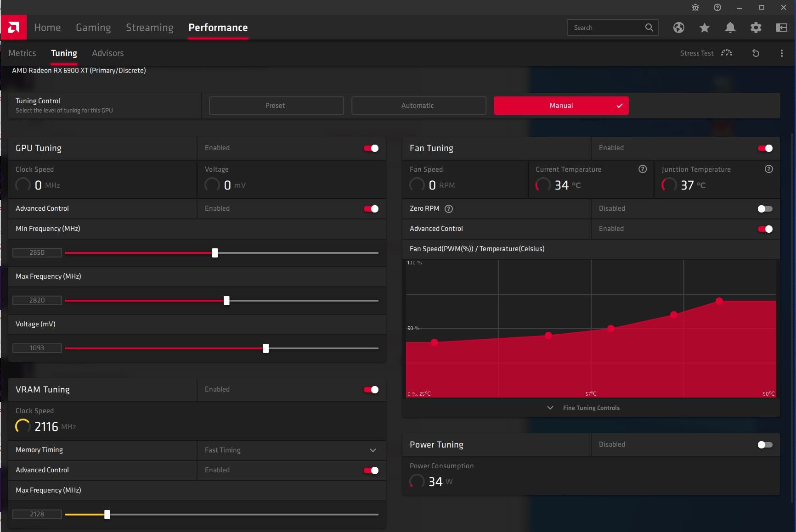This screenshot has width=796, height=532.
Task: Toggle VRAM Advanced Control switch
Action: [371, 470]
